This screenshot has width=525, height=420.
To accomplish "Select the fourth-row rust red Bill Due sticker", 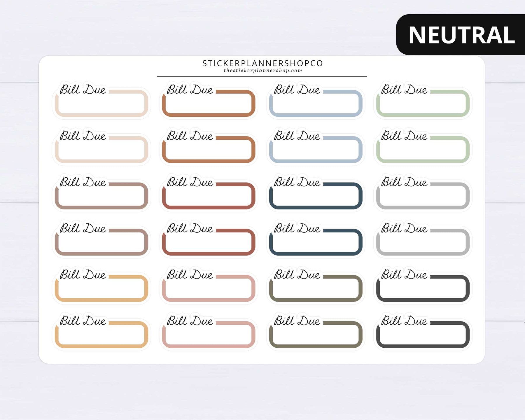I will tap(209, 239).
